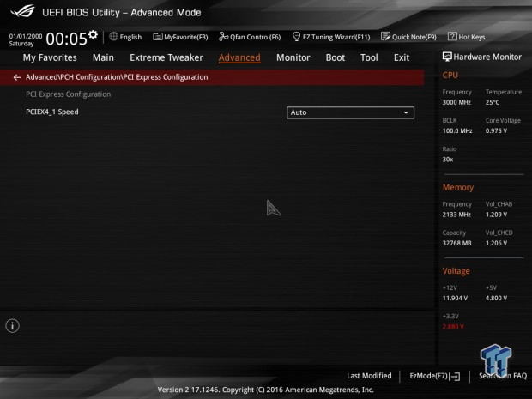532x399 pixels.
Task: Click Vol_CHCD value 1.206 V
Action: click(496, 243)
